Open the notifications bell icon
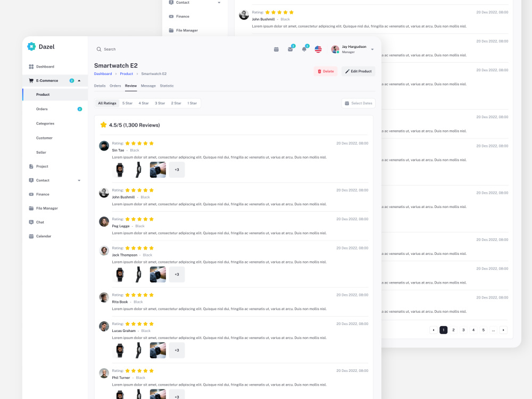The width and height of the screenshot is (532, 399). [x=304, y=49]
